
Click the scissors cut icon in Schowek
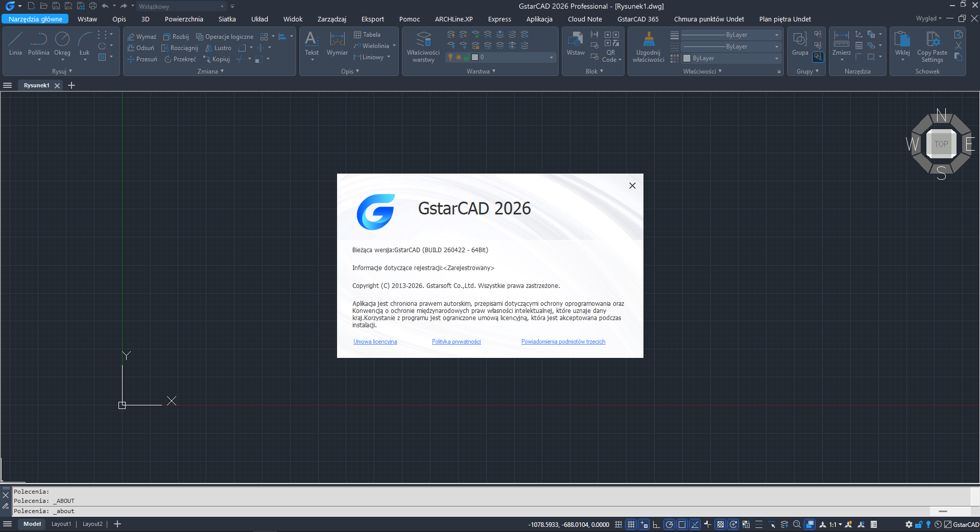click(959, 46)
